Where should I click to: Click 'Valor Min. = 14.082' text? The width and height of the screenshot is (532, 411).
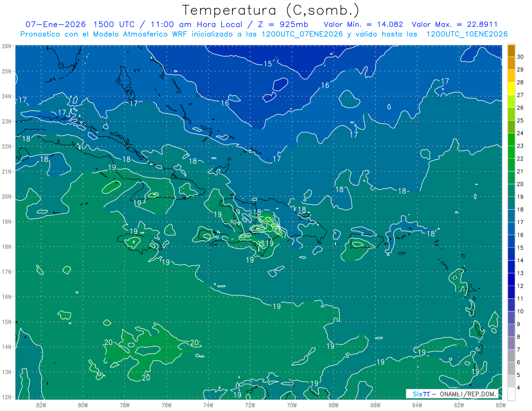[x=364, y=24]
